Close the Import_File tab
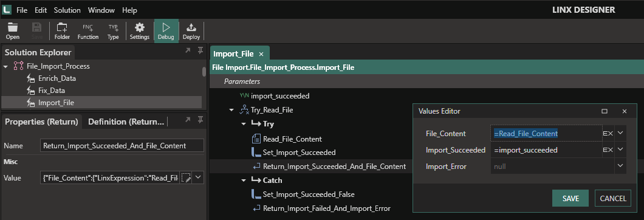 261,54
